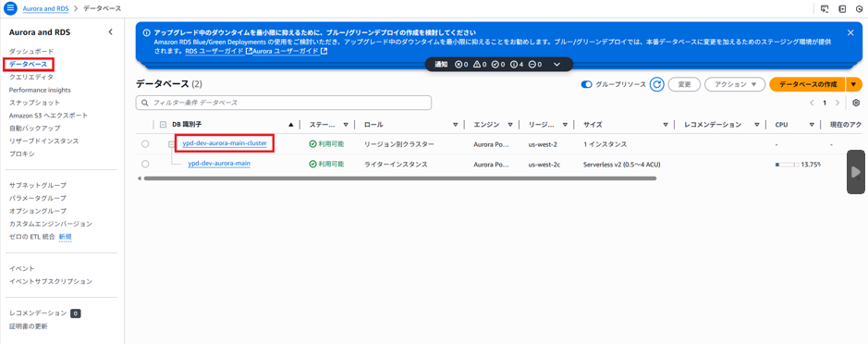Dismiss the blue/green deploy banner
Screen dimensions: 868x344
click(x=850, y=32)
